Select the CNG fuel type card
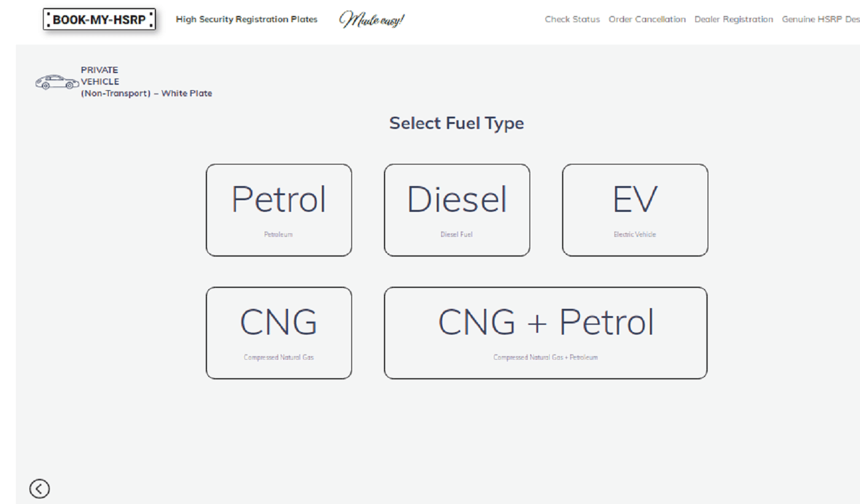Viewport: 860px width, 504px height. point(278,333)
